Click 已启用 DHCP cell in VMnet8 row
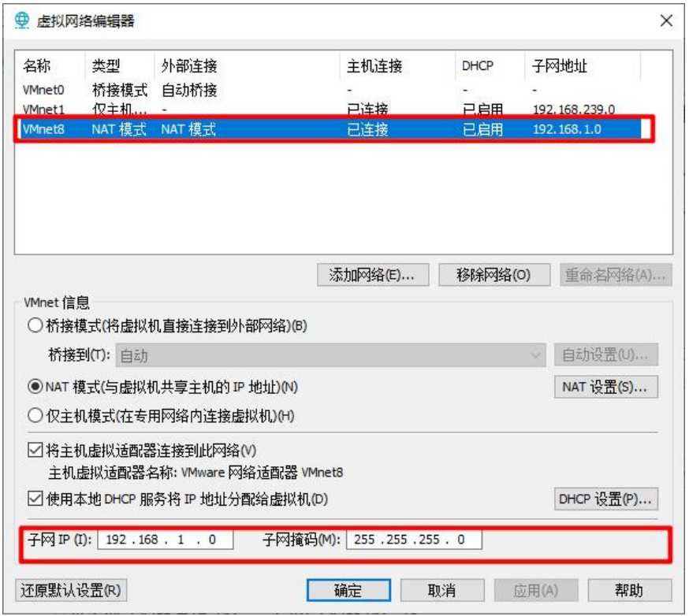Screen dimensions: 689x616 (483, 129)
